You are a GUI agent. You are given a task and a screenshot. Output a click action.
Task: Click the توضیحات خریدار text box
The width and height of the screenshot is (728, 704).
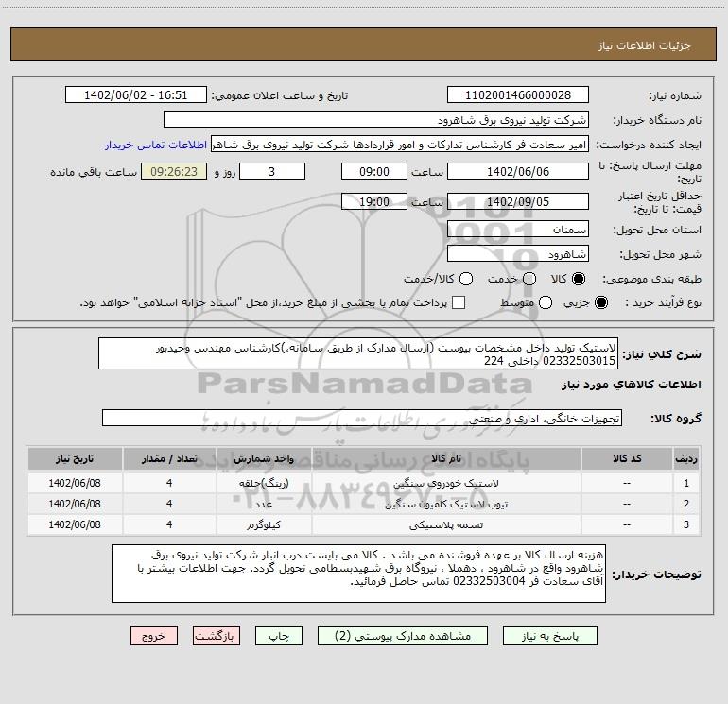358,574
